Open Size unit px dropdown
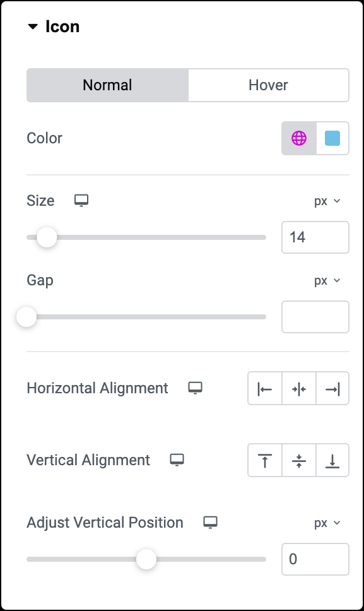The height and width of the screenshot is (611, 364). point(327,201)
